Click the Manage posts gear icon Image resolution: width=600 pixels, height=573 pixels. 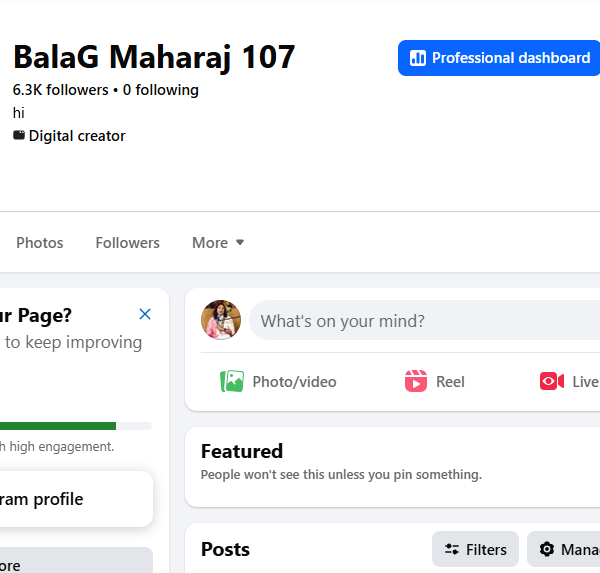click(547, 549)
